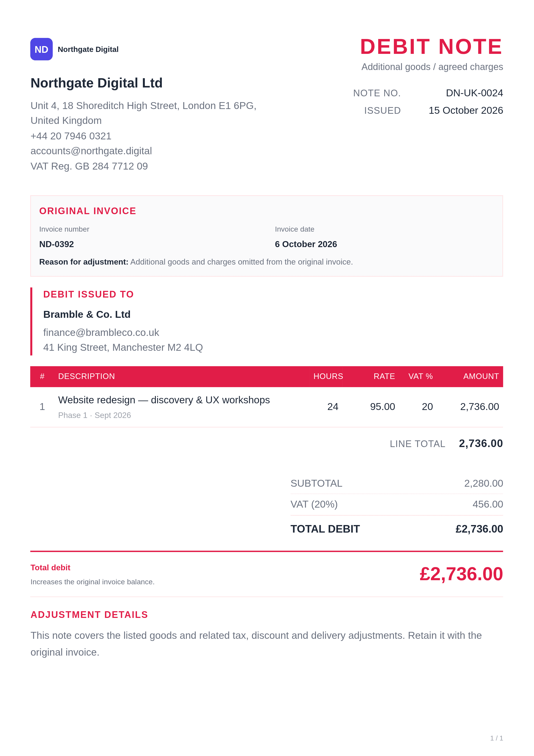Click invoice date 6 October 2026
The width and height of the screenshot is (534, 756).
pyautogui.click(x=306, y=244)
